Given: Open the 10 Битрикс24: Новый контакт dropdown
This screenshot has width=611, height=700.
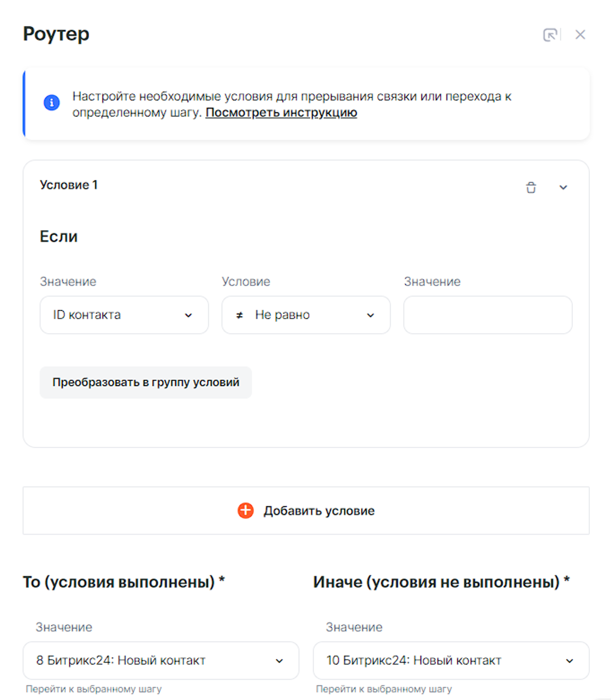Looking at the screenshot, I should click(x=451, y=660).
